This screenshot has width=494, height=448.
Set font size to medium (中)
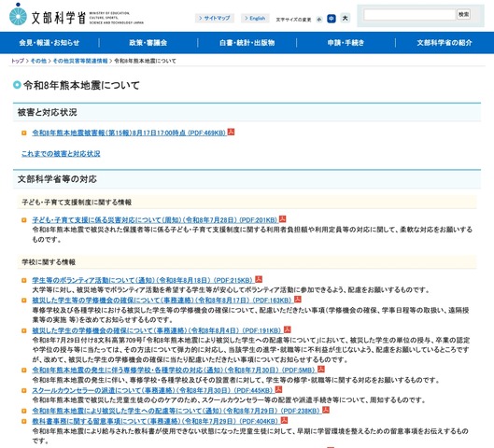(x=332, y=19)
